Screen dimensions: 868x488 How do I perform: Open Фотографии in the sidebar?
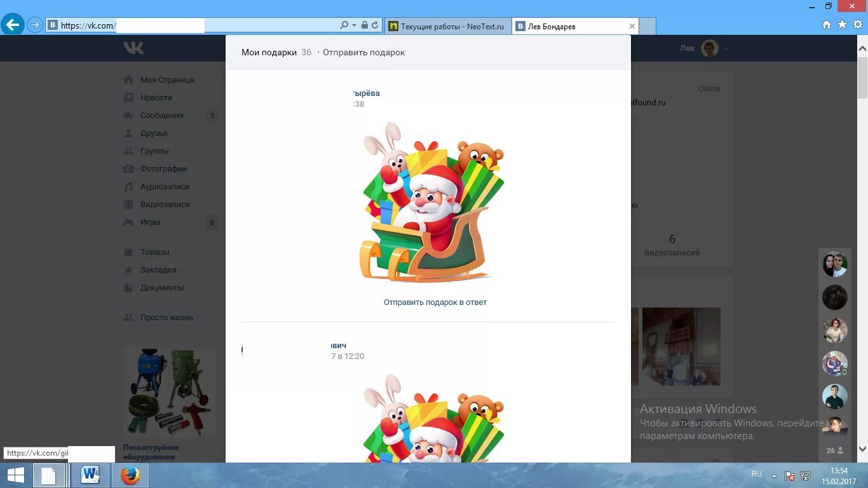(x=163, y=168)
